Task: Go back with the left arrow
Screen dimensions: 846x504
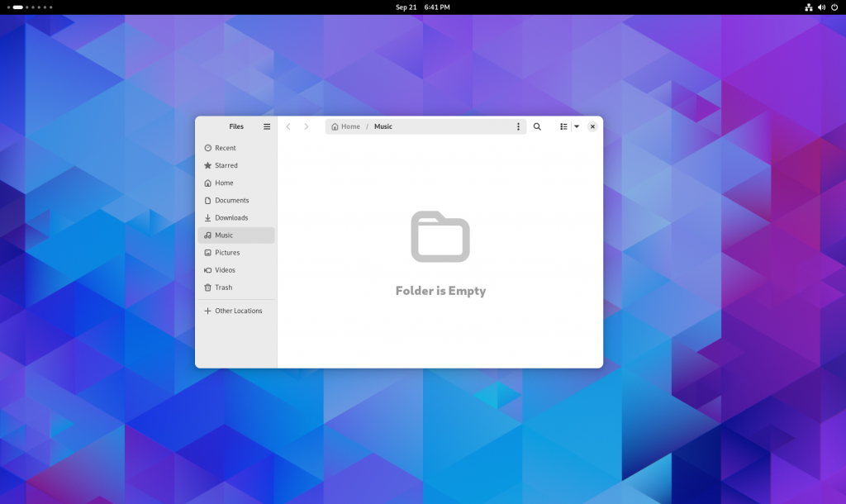Action: (x=288, y=126)
